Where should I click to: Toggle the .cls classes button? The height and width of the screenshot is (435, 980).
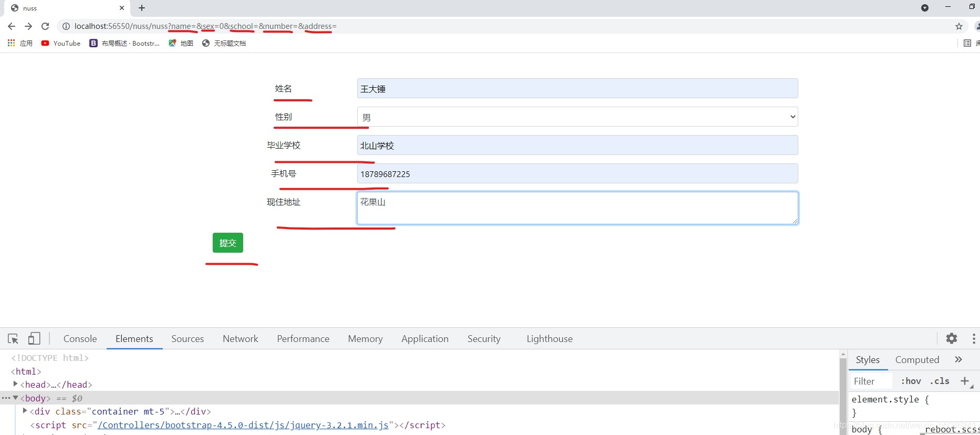[x=939, y=381]
